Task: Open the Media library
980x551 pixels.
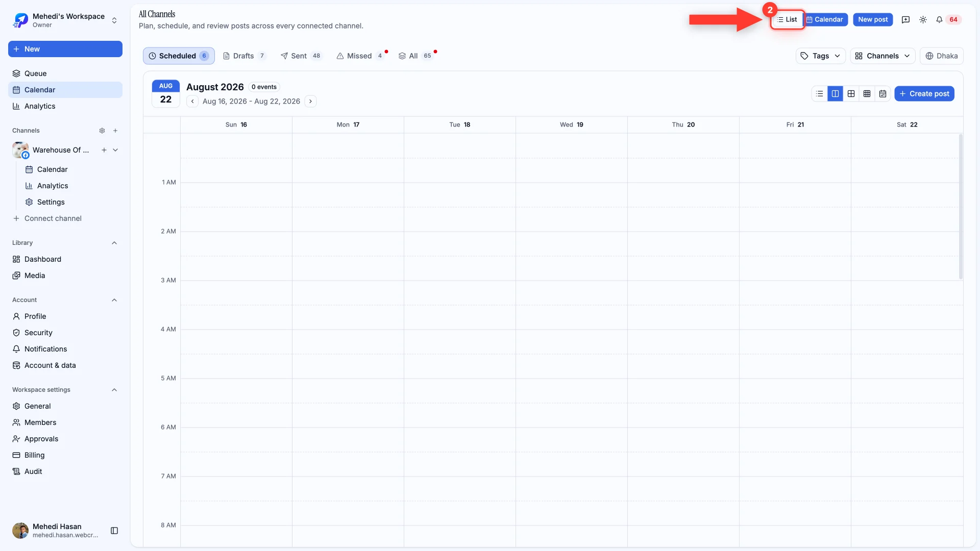Action: point(65,275)
